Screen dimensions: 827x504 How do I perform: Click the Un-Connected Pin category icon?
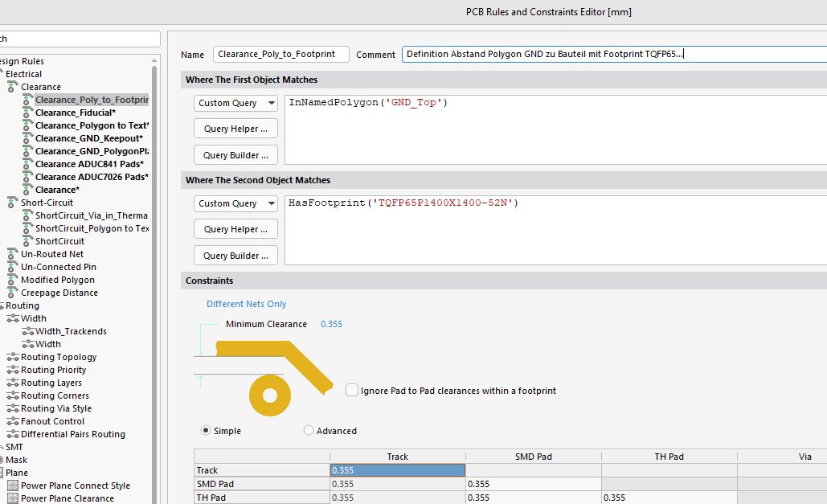point(12,267)
